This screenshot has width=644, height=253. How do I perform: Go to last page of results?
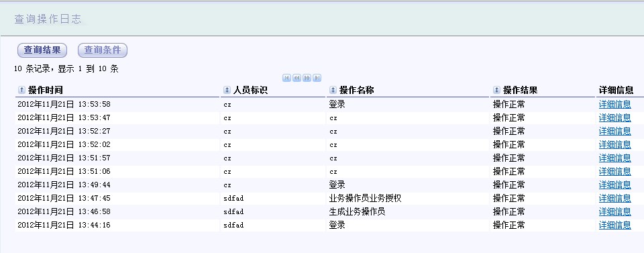tap(317, 78)
